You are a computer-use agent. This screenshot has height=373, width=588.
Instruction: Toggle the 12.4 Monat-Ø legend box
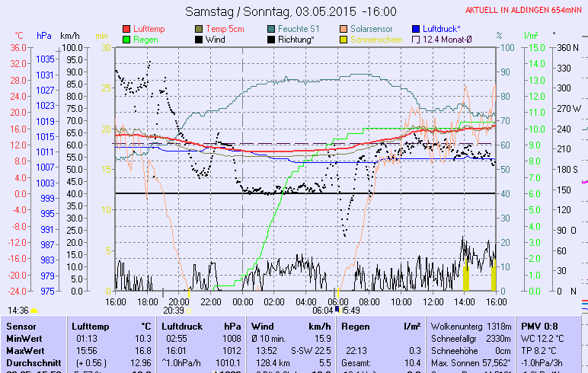click(416, 39)
